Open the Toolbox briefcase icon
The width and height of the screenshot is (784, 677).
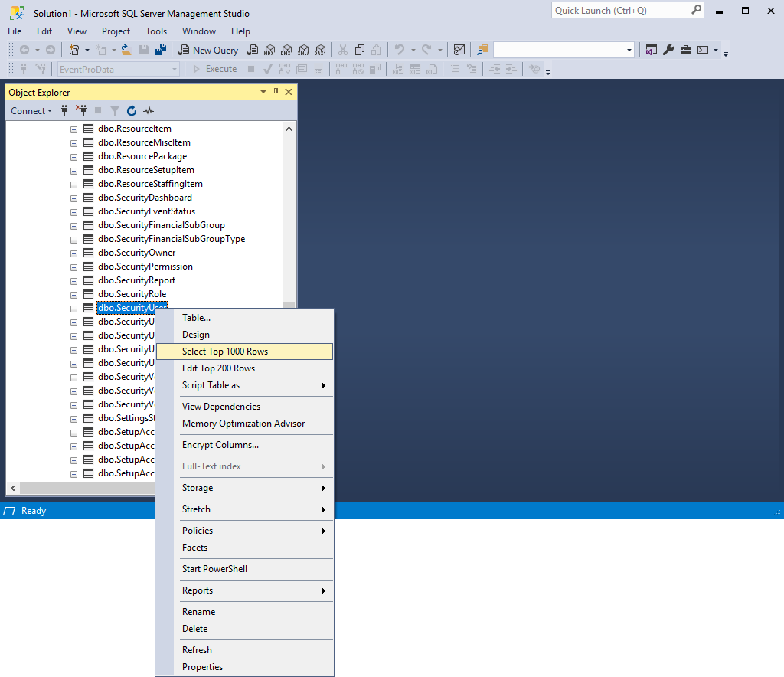(685, 50)
